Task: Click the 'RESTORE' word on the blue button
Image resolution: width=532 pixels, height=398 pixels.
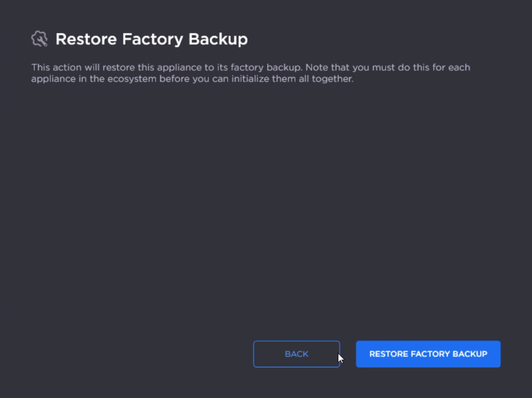Action: pyautogui.click(x=388, y=354)
